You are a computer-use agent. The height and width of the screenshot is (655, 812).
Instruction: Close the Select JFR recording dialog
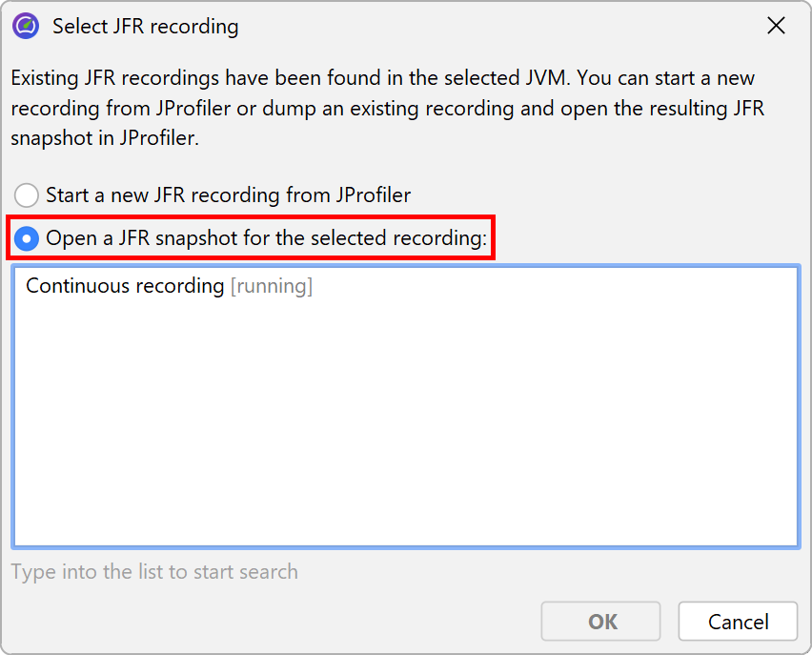pyautogui.click(x=777, y=26)
